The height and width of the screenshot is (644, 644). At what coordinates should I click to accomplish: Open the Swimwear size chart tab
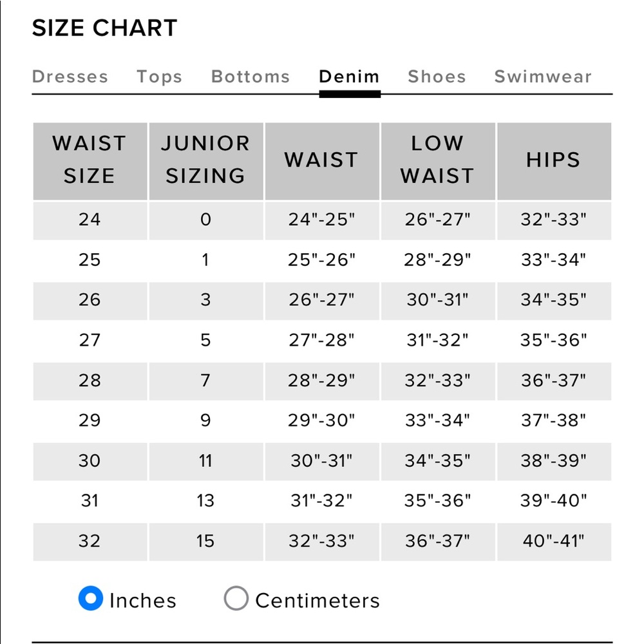pyautogui.click(x=542, y=77)
